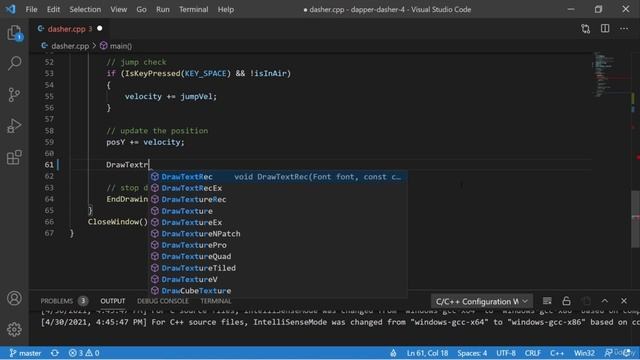Clear the output panel
This screenshot has width=640, height=360.
point(547,301)
